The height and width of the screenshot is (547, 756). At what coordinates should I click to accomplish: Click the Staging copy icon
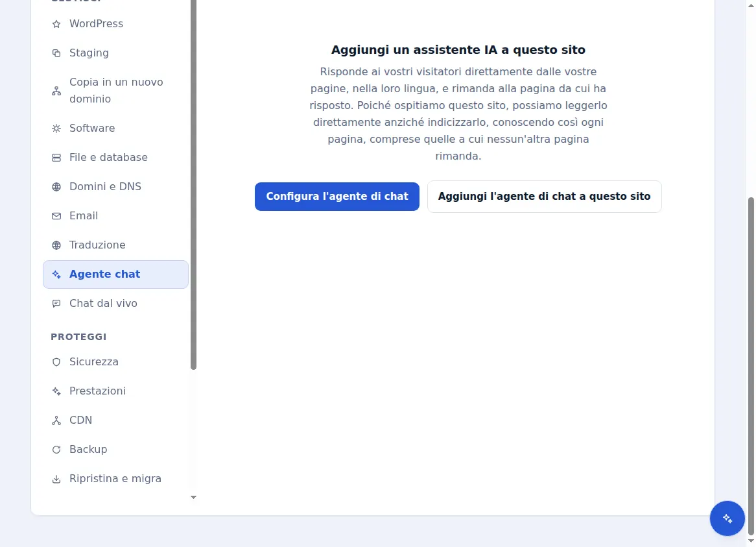pos(56,53)
